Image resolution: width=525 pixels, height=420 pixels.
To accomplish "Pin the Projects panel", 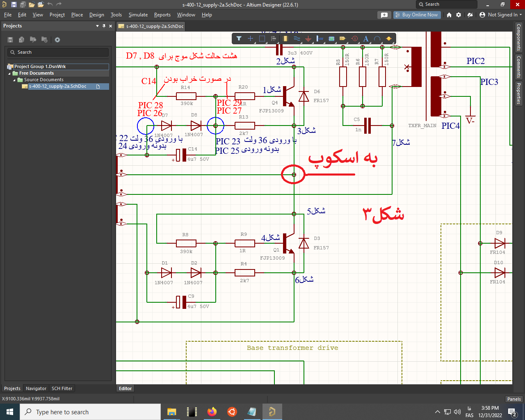I will click(104, 26).
